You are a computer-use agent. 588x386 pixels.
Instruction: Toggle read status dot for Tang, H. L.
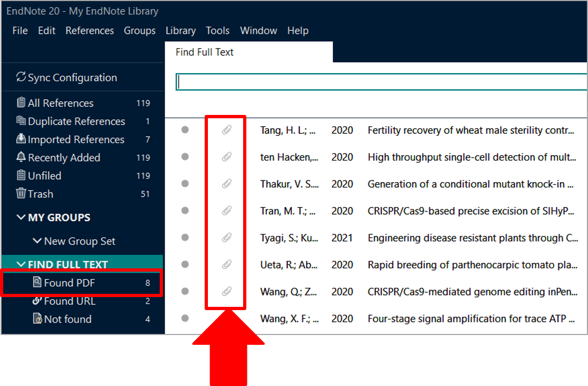click(185, 130)
